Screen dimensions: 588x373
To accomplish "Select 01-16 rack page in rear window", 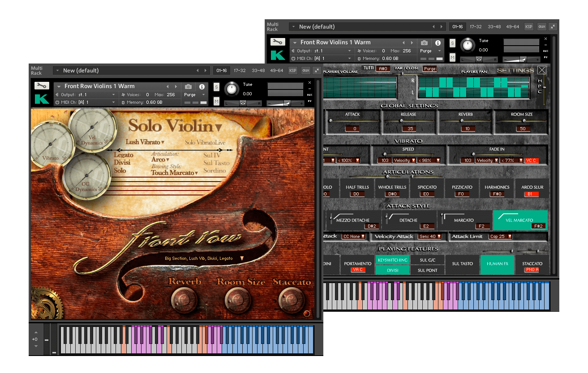I will [458, 27].
